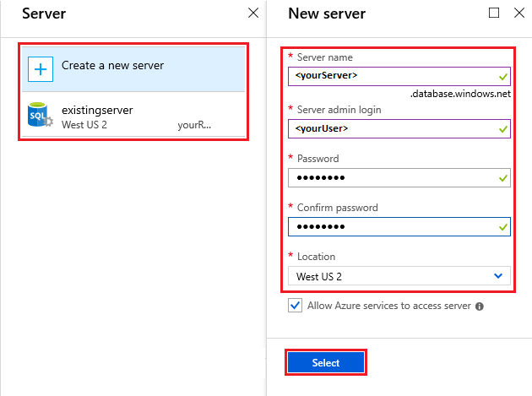Focus the Server name input field
This screenshot has width=532, height=396.
(399, 76)
